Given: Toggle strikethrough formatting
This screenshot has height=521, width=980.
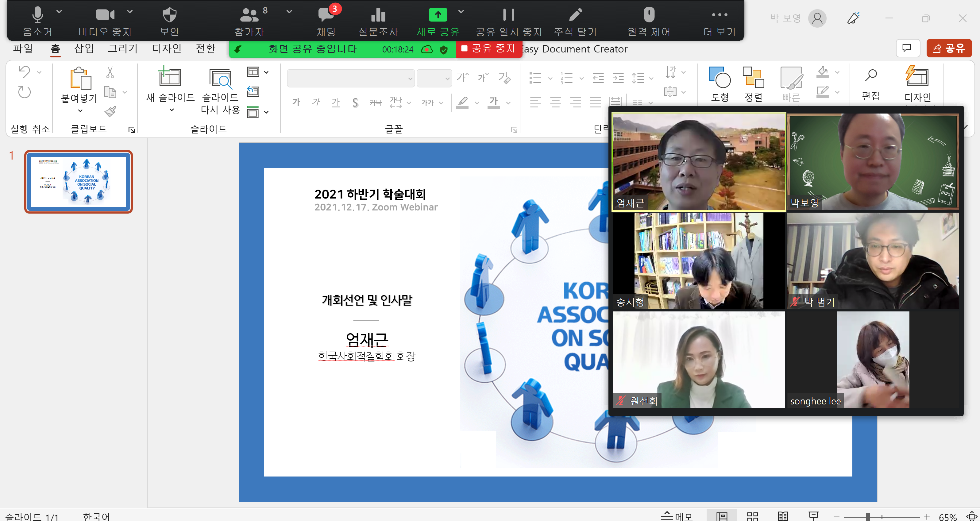Looking at the screenshot, I should point(376,102).
